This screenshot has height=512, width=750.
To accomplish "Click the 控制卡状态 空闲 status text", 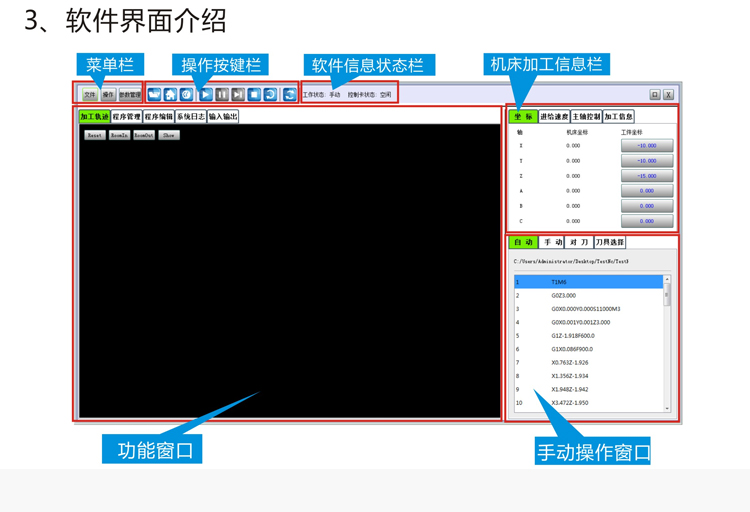I will [x=369, y=95].
